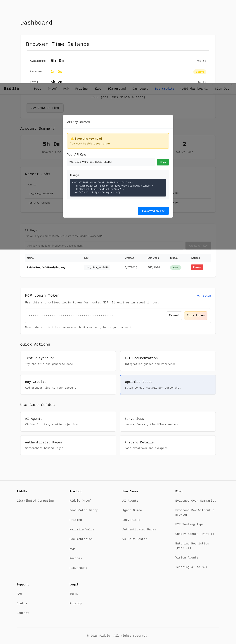Click Distributed Computing in the footer

click(x=35, y=500)
